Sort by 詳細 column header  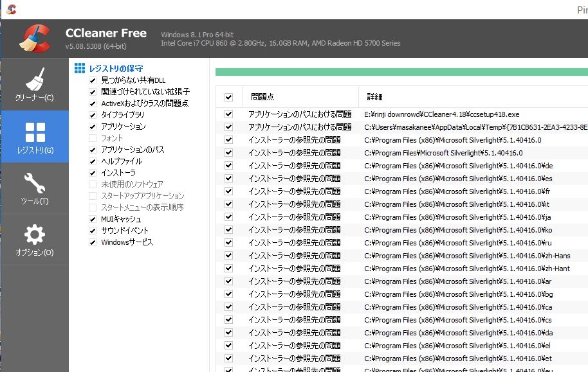(x=473, y=97)
